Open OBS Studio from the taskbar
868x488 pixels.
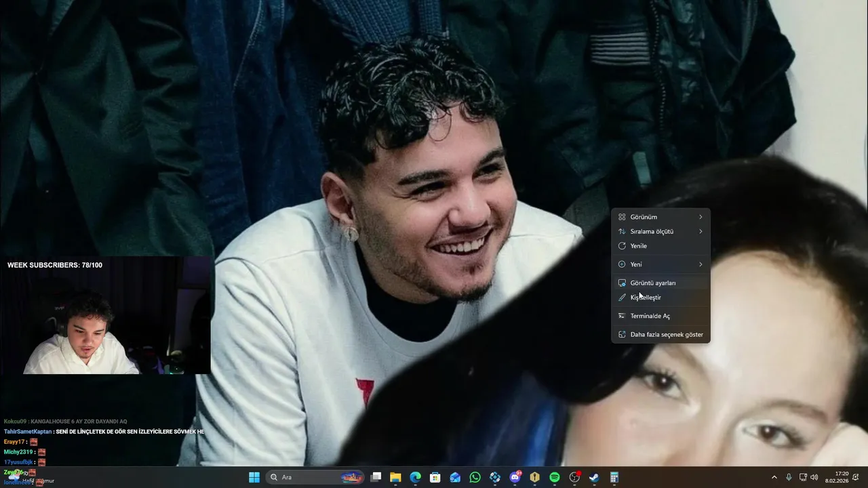click(x=574, y=477)
